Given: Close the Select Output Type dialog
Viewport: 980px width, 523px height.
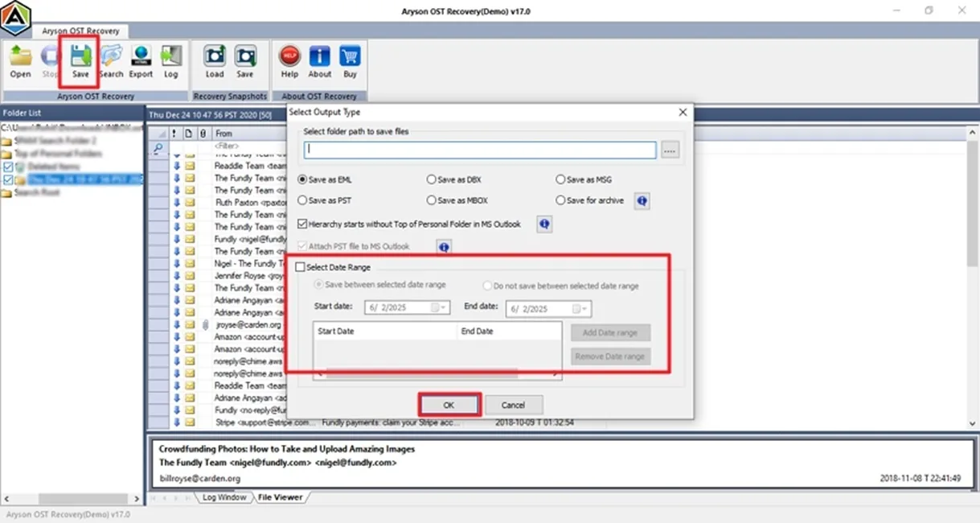Looking at the screenshot, I should [x=683, y=113].
